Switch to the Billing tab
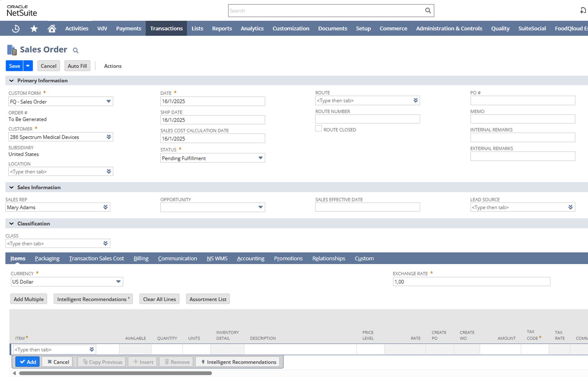588x378 pixels. (141, 259)
